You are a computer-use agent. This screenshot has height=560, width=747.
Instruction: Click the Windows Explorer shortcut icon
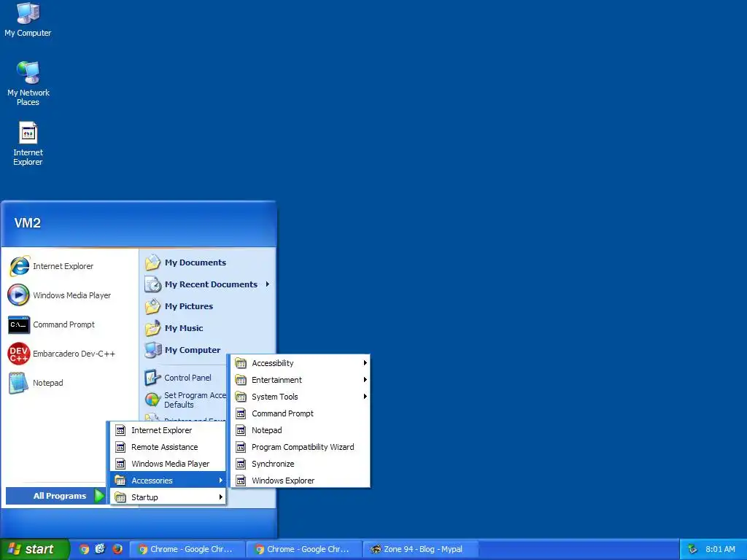[x=241, y=481]
